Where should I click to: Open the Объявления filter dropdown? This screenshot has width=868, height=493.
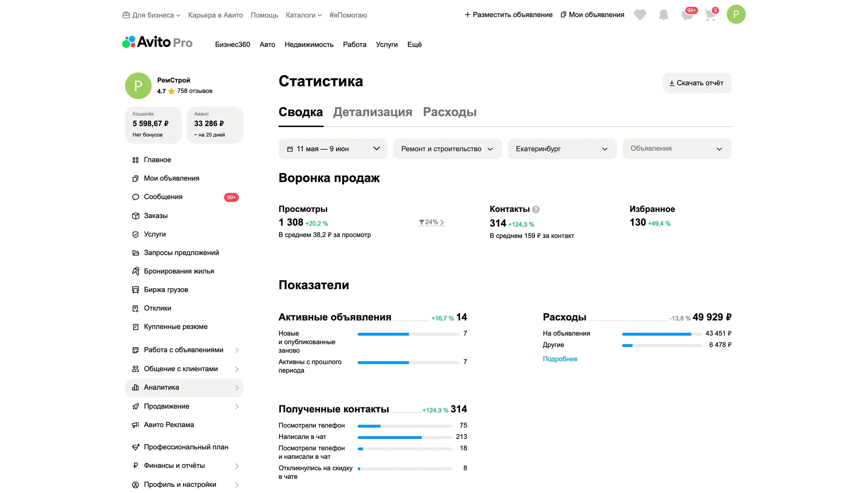pos(677,149)
